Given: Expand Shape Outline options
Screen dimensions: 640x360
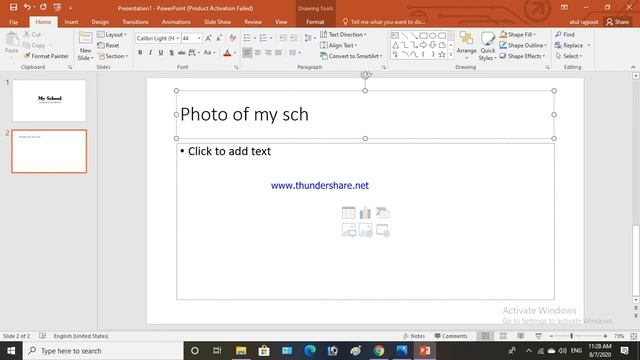Looking at the screenshot, I should click(523, 45).
